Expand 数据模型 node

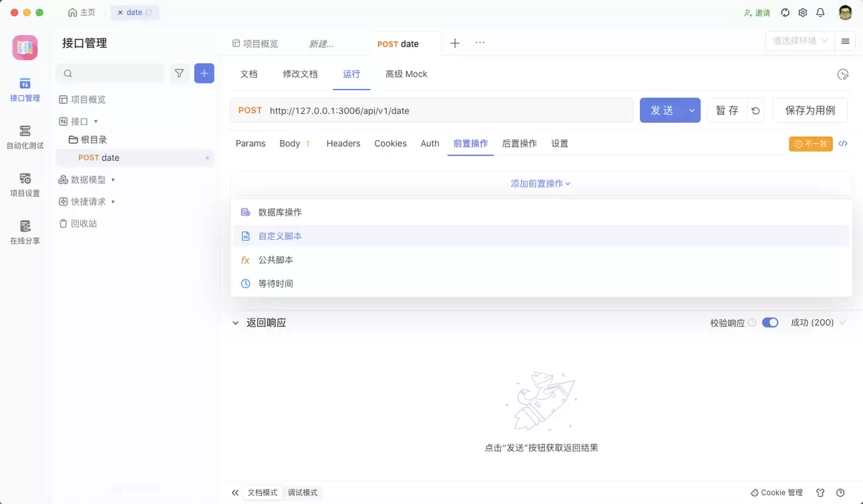point(113,180)
